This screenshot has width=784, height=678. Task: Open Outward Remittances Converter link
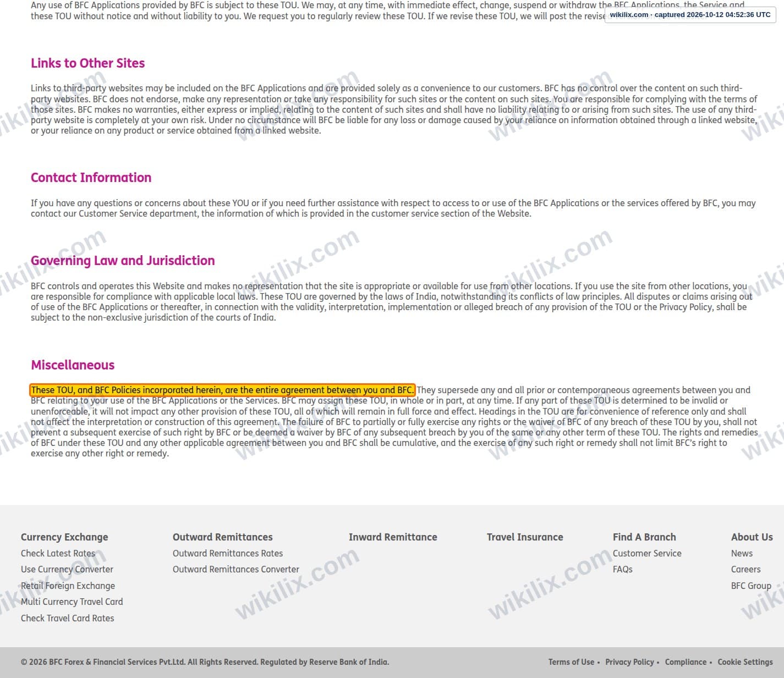pyautogui.click(x=236, y=569)
